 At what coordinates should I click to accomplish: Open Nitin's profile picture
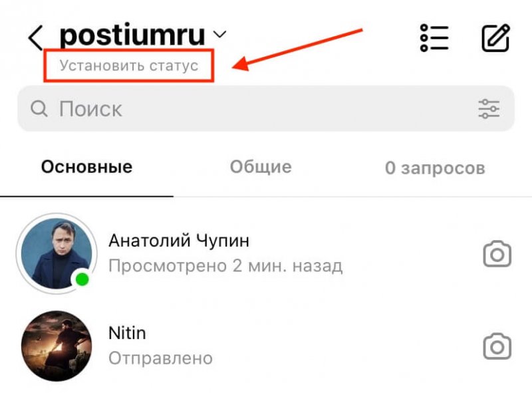57,346
